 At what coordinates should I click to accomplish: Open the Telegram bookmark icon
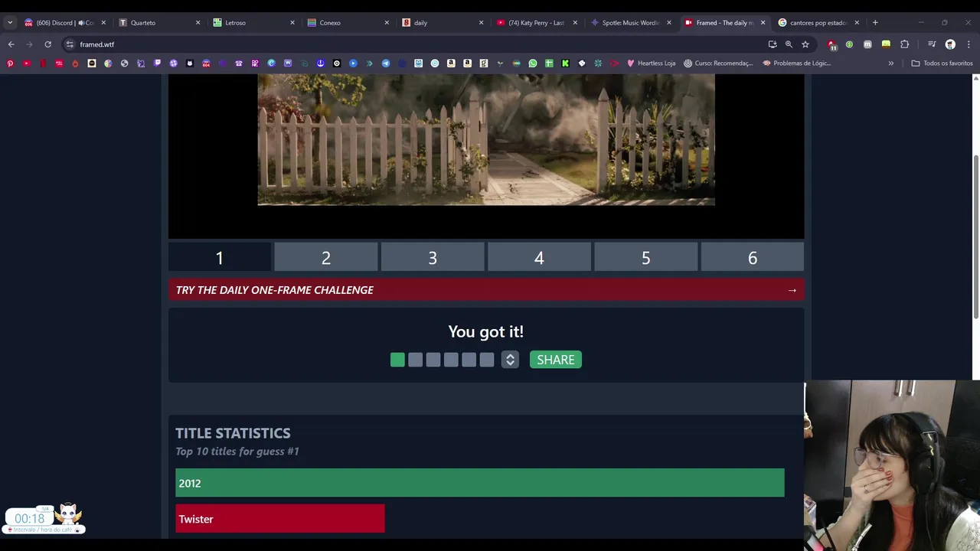386,64
